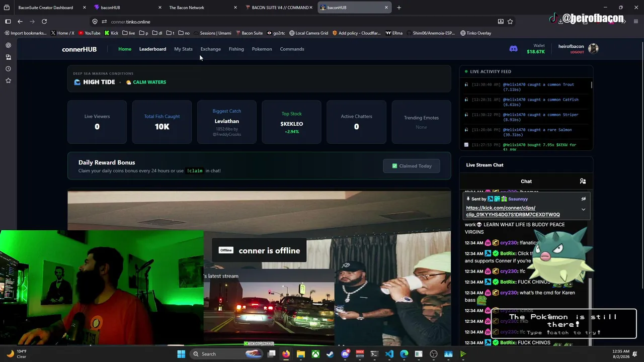Click the weather widget showing 104°F
644x362 pixels.
click(16, 354)
